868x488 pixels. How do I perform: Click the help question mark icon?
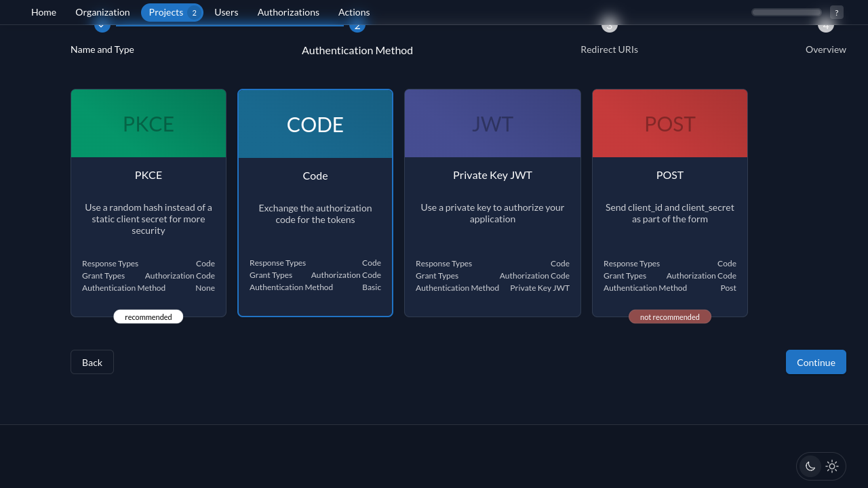point(836,12)
